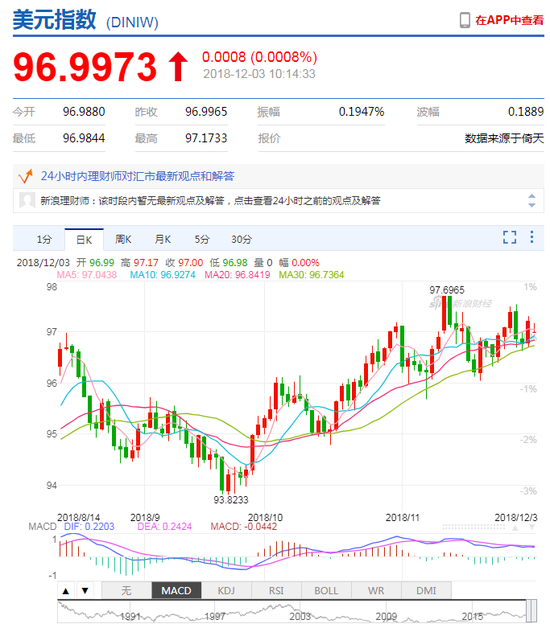Click the 2003 area of the timeline overview
Screen dimensions: 550x628
[300, 616]
